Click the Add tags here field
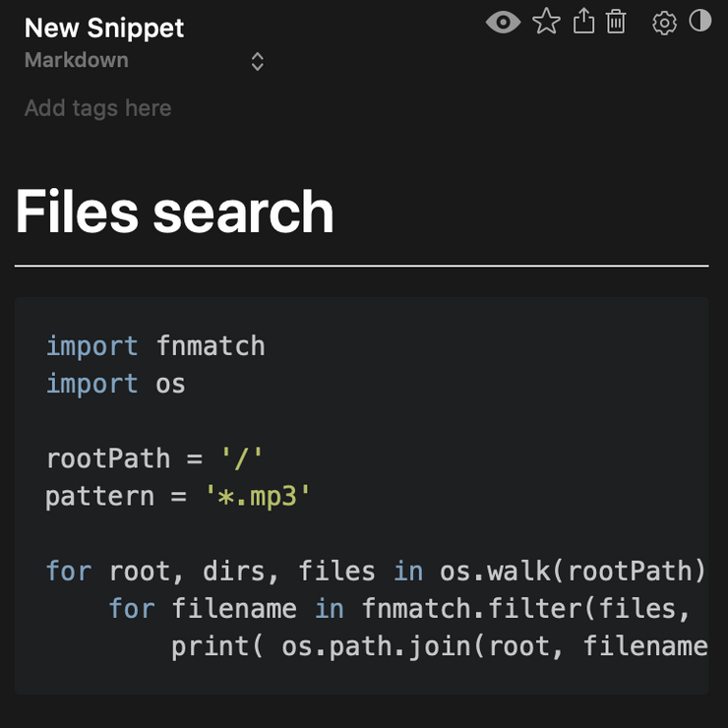 (x=98, y=108)
